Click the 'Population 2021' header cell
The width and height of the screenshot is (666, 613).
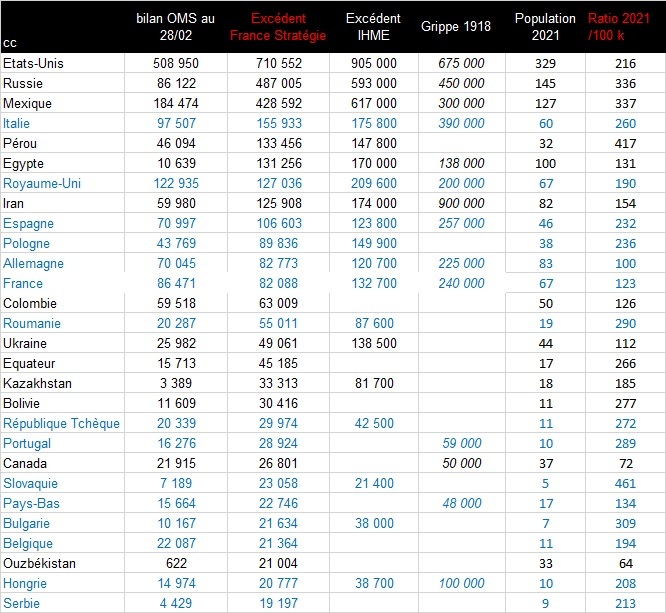[545, 27]
